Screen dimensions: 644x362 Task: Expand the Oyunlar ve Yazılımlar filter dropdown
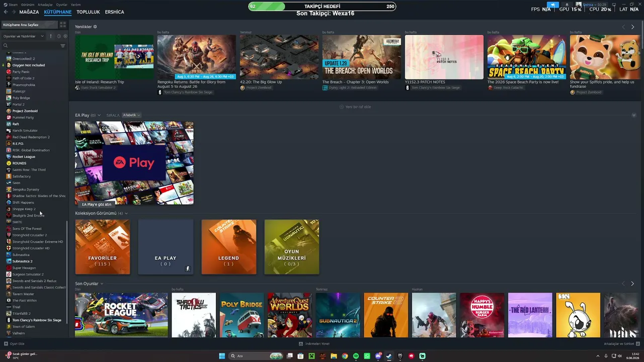tap(24, 36)
